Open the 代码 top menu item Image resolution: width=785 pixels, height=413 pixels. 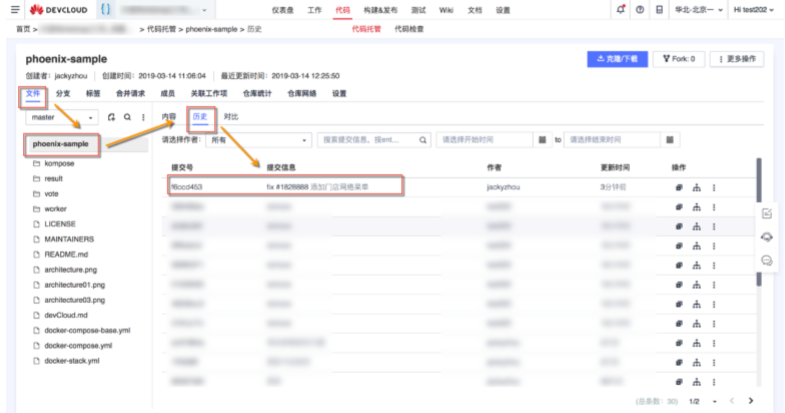(x=342, y=10)
